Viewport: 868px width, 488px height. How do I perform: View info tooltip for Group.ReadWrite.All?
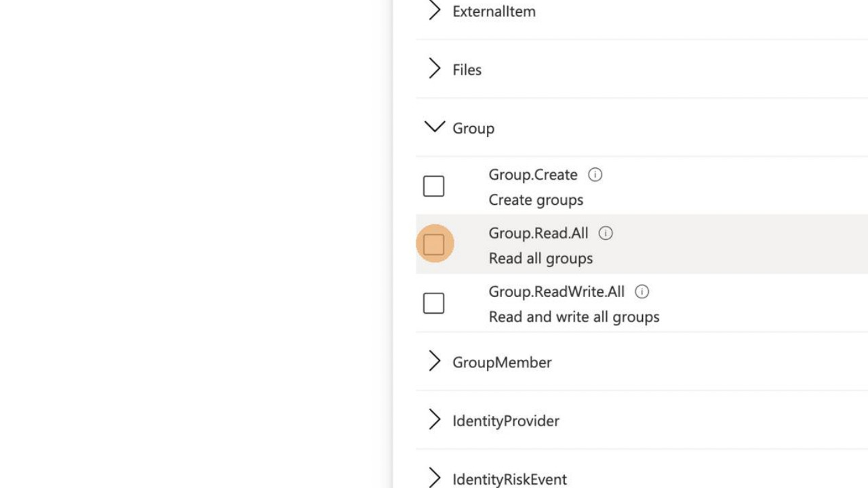[x=642, y=291]
